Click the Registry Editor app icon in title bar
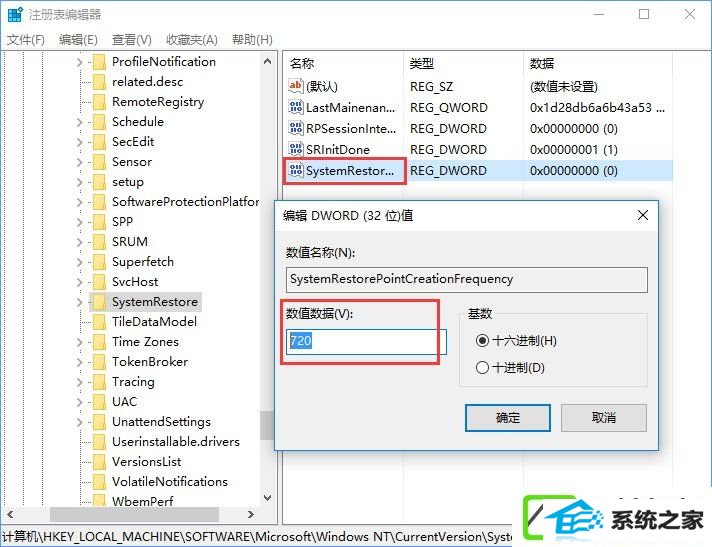The height and width of the screenshot is (547, 712). (x=15, y=15)
